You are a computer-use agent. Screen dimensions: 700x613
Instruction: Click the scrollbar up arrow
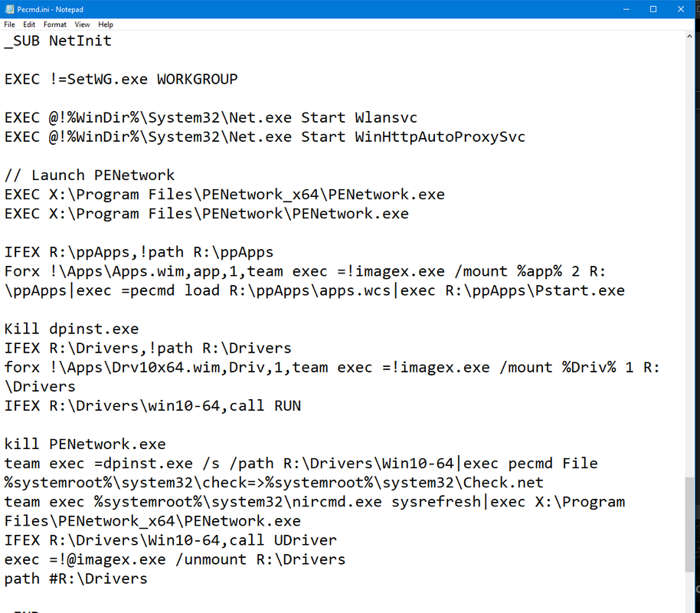pyautogui.click(x=690, y=37)
